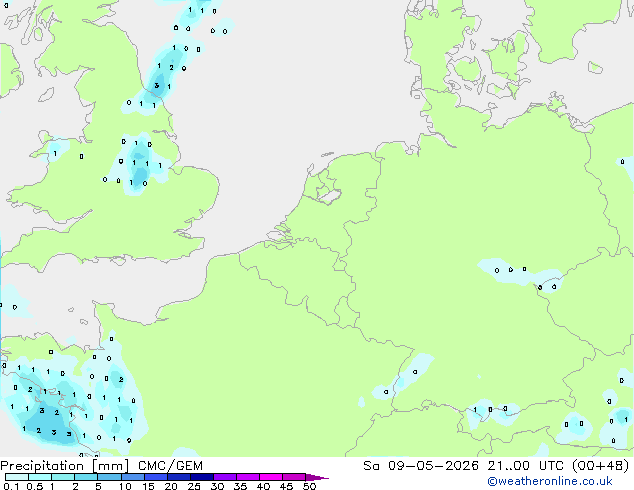The height and width of the screenshot is (490, 634).
Task: Click the 'CMC/GEM' model label
Action: [170, 466]
